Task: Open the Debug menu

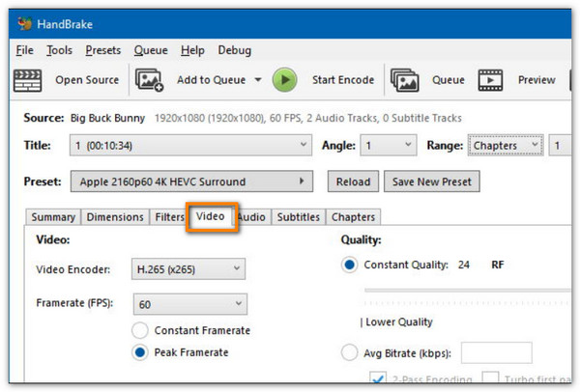Action: (235, 50)
